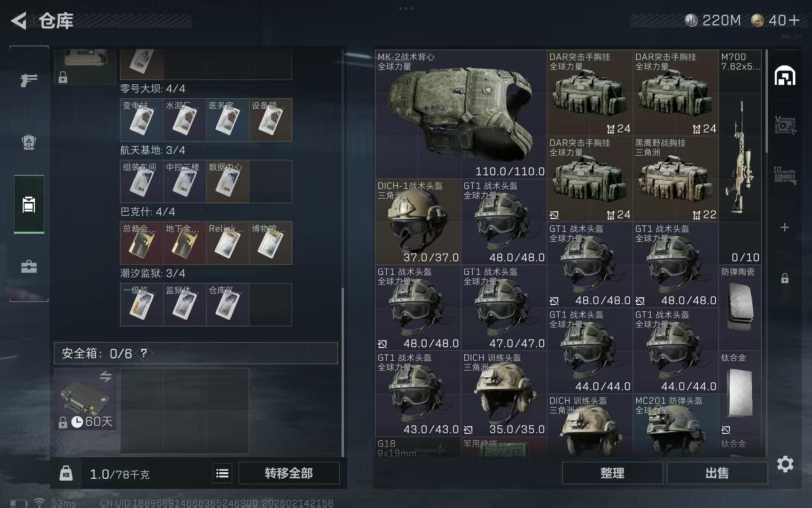Select the key-card container tab in sidebar
The image size is (812, 508).
29,205
